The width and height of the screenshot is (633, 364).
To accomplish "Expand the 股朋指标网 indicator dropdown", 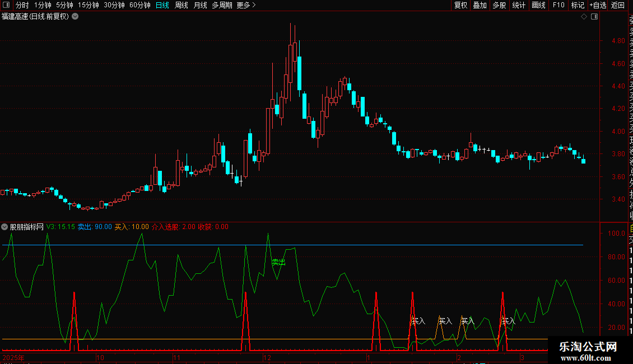I will tap(4, 227).
